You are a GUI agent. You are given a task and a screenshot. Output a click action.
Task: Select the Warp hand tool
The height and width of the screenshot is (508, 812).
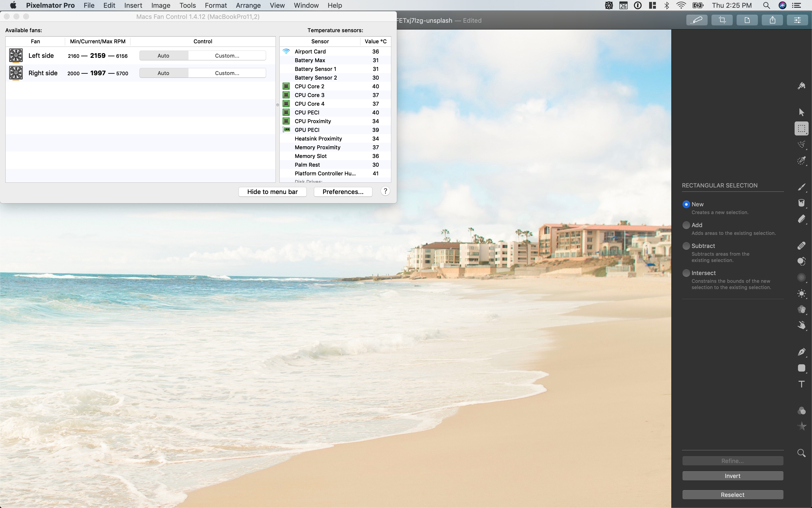(801, 326)
